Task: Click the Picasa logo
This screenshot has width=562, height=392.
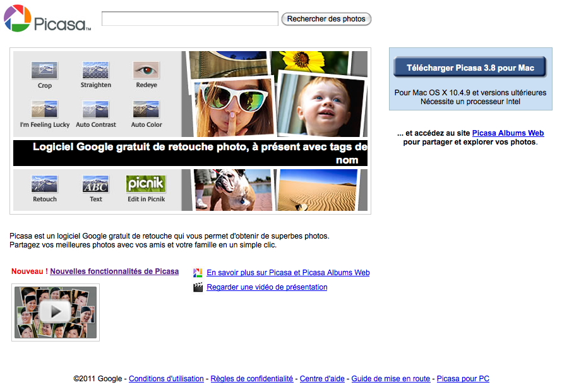Action: 47,19
